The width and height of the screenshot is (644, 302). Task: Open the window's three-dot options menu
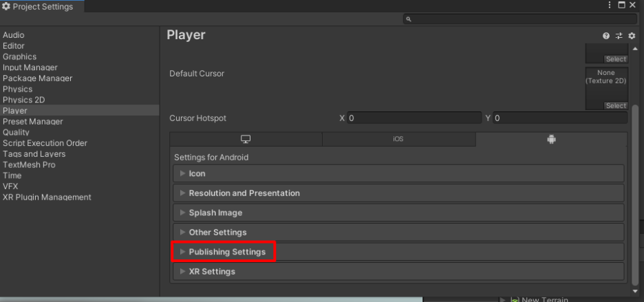click(610, 5)
